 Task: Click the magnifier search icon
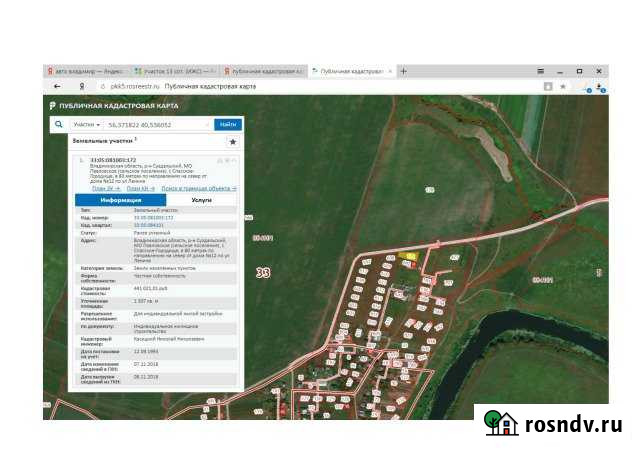point(59,124)
